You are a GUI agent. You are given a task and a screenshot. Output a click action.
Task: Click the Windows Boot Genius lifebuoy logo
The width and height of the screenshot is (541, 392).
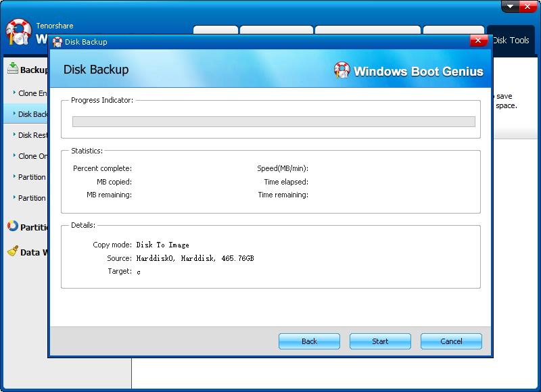tap(342, 70)
